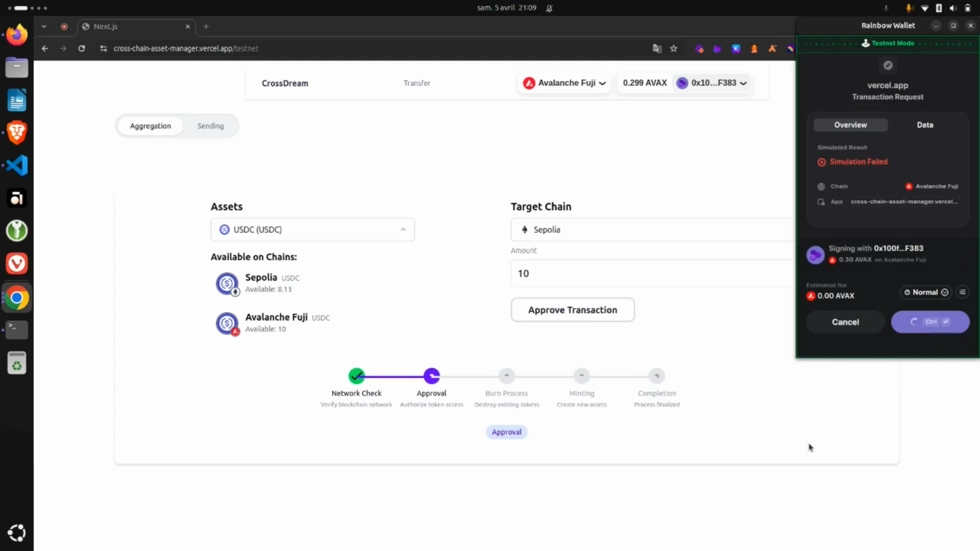The width and height of the screenshot is (980, 551).
Task: Reload the current page
Action: coord(82,48)
